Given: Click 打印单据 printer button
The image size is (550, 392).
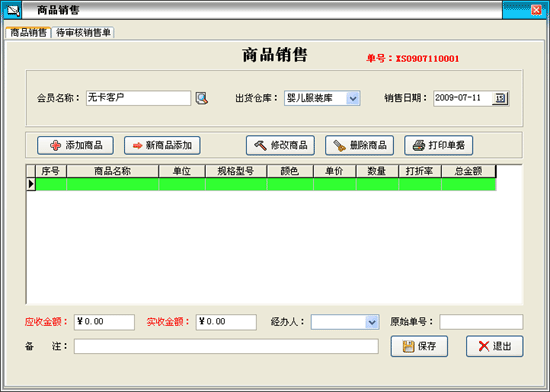Looking at the screenshot, I should [x=438, y=146].
